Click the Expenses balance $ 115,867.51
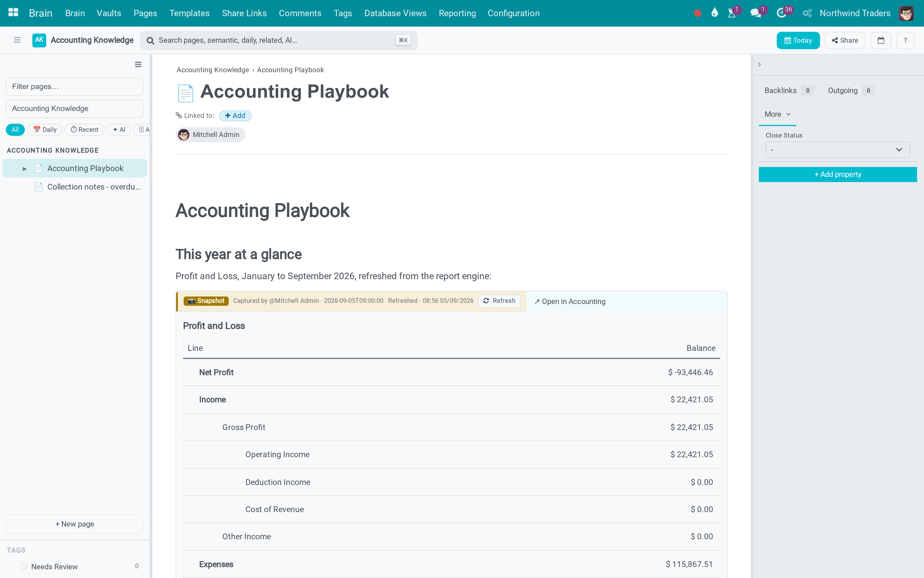 coord(689,564)
